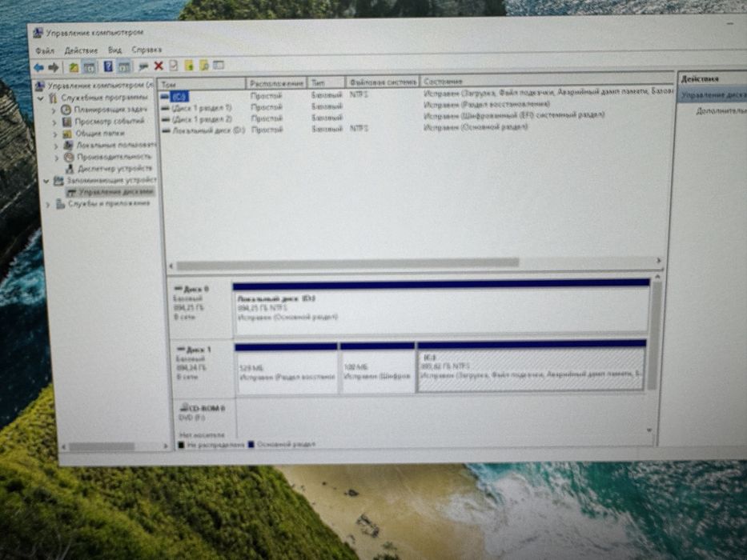Click the Просмотр событий icon in the tree
This screenshot has height=560, width=747.
66,122
